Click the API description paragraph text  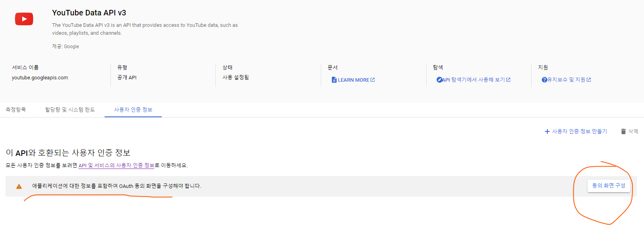(x=145, y=29)
